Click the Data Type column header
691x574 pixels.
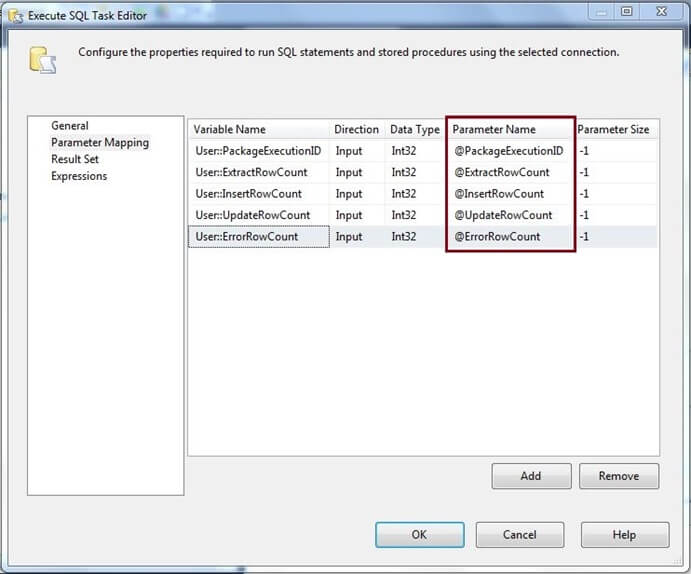click(415, 130)
